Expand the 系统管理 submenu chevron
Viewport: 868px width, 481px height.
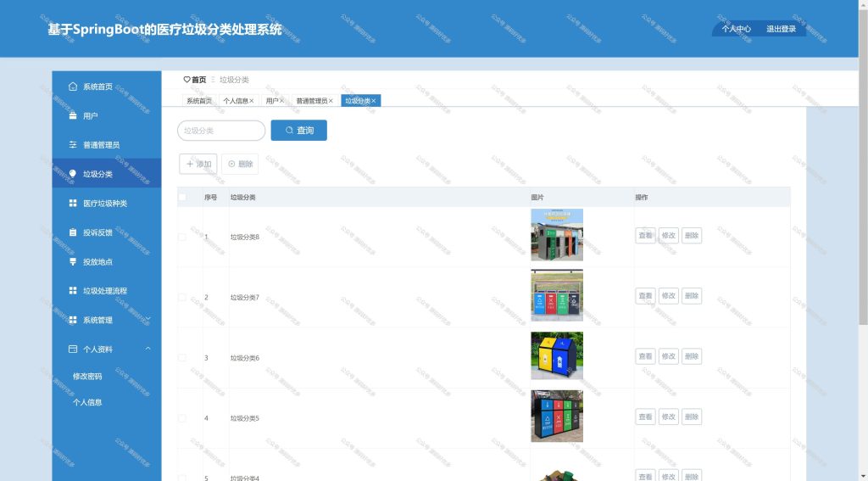coord(147,319)
